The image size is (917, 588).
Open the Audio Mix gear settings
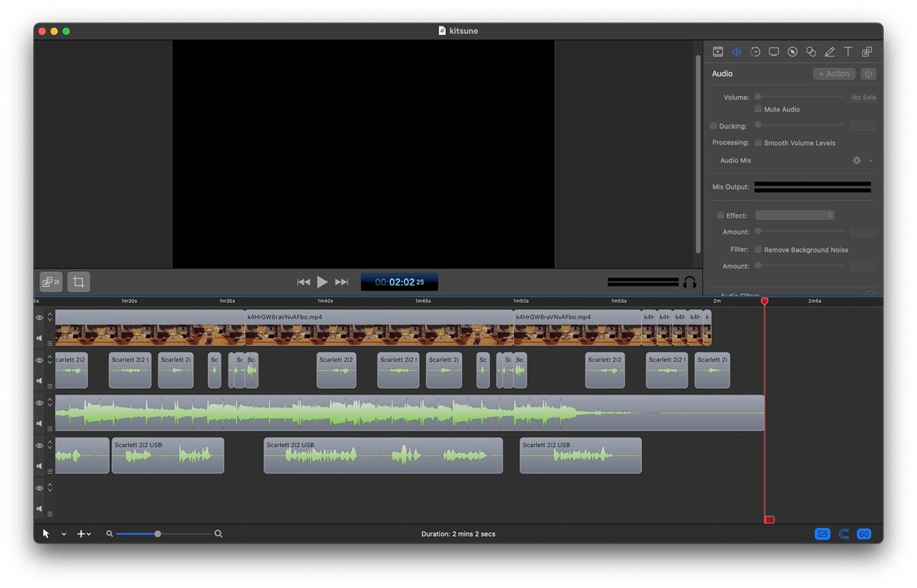(x=857, y=160)
